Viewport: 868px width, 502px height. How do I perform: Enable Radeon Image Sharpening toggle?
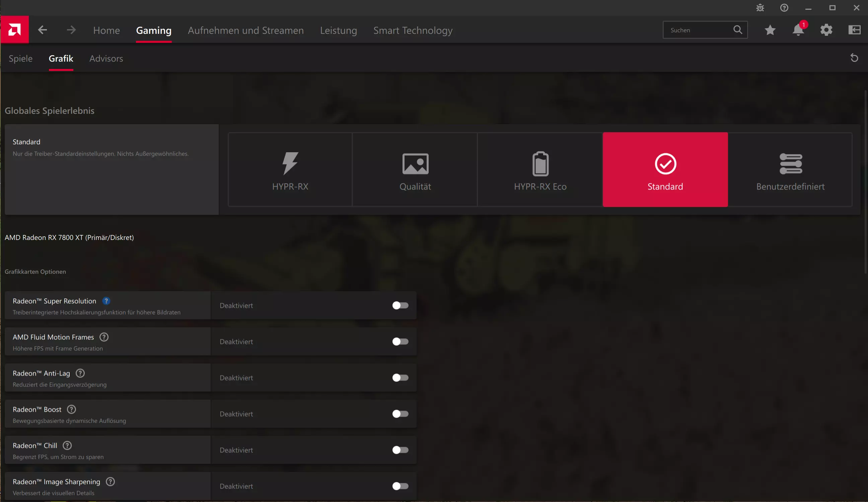[400, 486]
